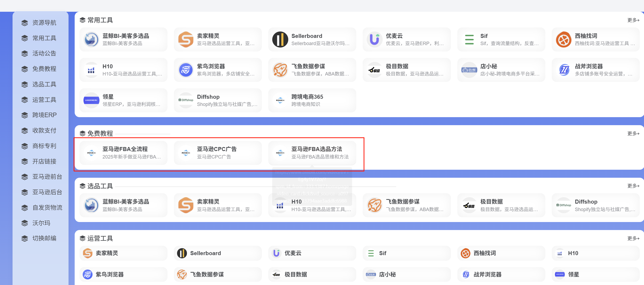Select the Sellerboard icon
The height and width of the screenshot is (285, 644).
280,39
